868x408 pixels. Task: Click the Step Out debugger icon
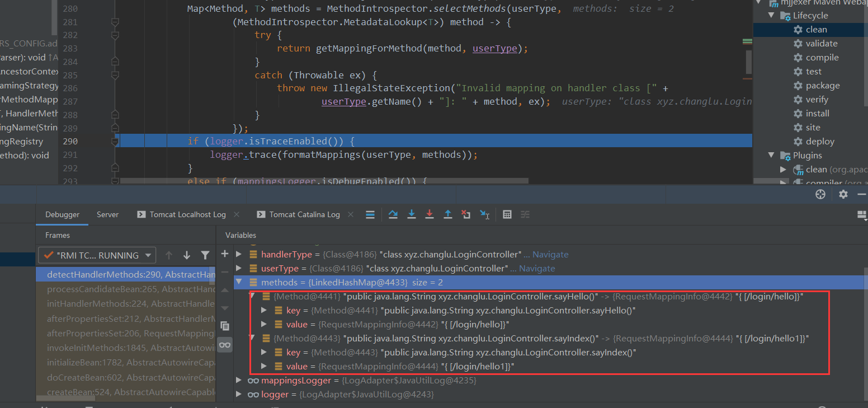(x=448, y=214)
